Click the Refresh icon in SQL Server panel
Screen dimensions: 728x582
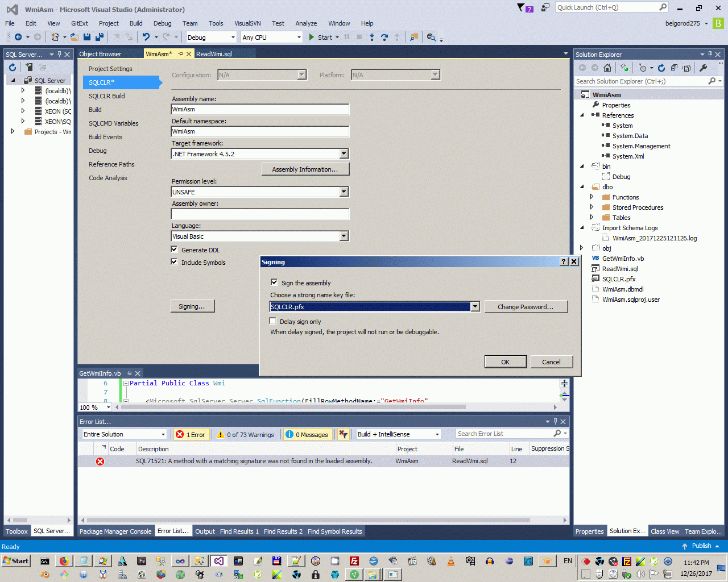(x=13, y=67)
